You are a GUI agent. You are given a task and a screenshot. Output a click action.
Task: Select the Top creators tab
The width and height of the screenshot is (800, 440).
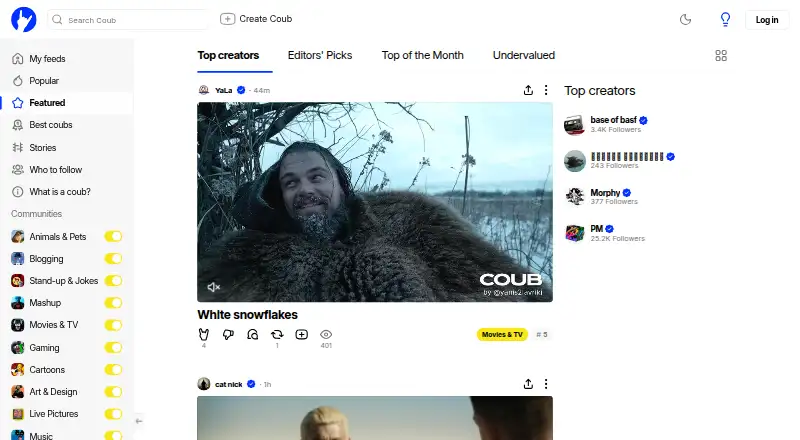[x=228, y=55]
